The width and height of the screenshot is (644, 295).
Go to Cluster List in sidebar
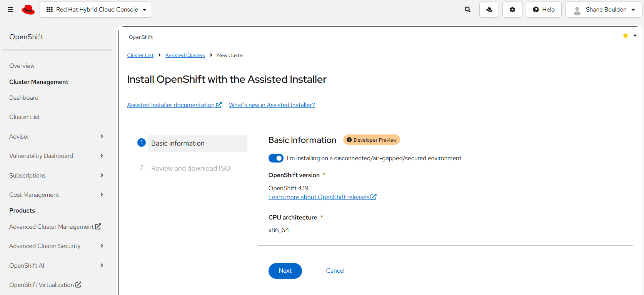pyautogui.click(x=25, y=117)
